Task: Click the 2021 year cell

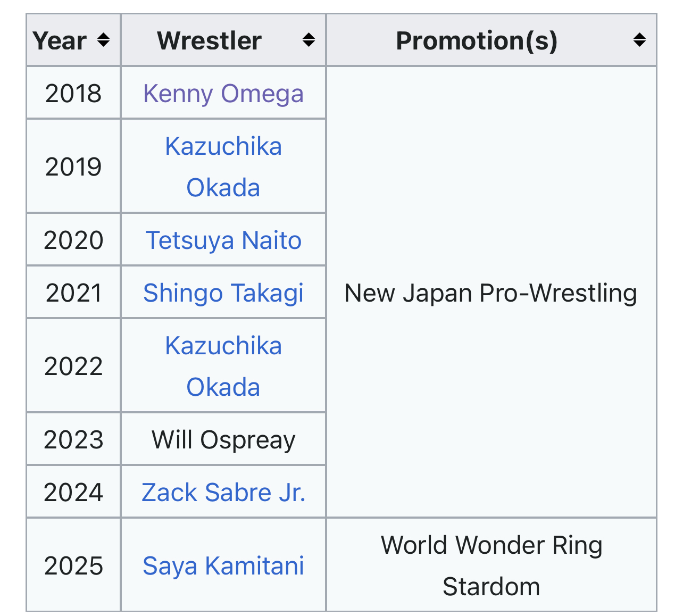Action: [x=73, y=293]
